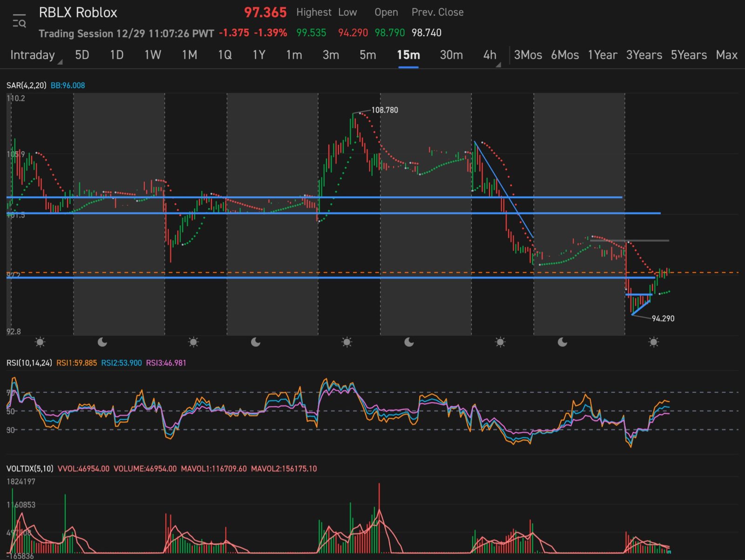The height and width of the screenshot is (560, 745).
Task: Click the RBLX Roblox ticker title
Action: click(x=78, y=13)
